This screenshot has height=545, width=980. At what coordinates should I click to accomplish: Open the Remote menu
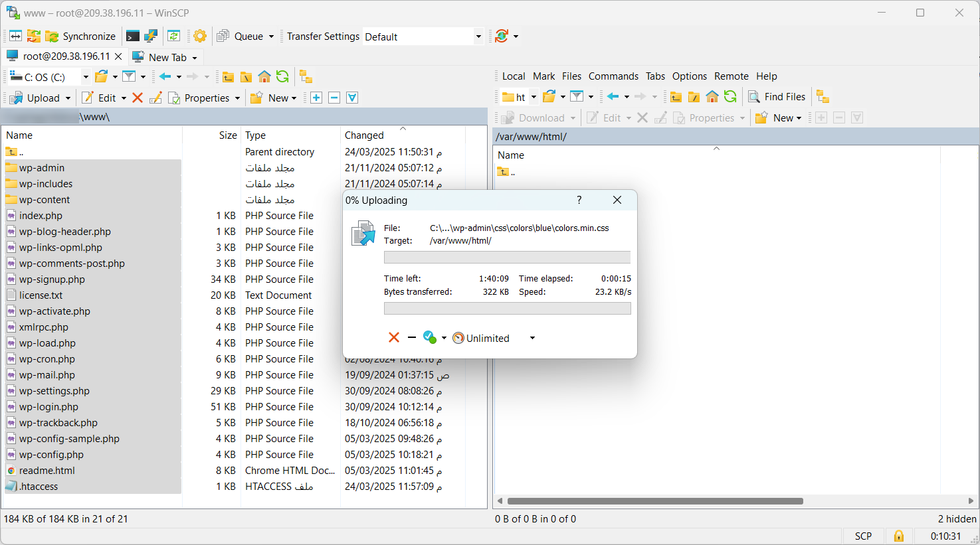pyautogui.click(x=731, y=76)
